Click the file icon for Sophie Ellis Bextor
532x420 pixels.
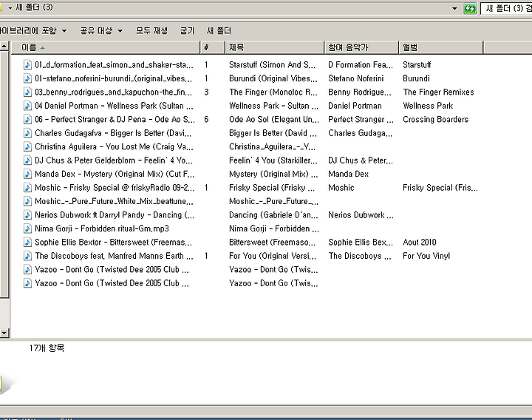point(27,242)
